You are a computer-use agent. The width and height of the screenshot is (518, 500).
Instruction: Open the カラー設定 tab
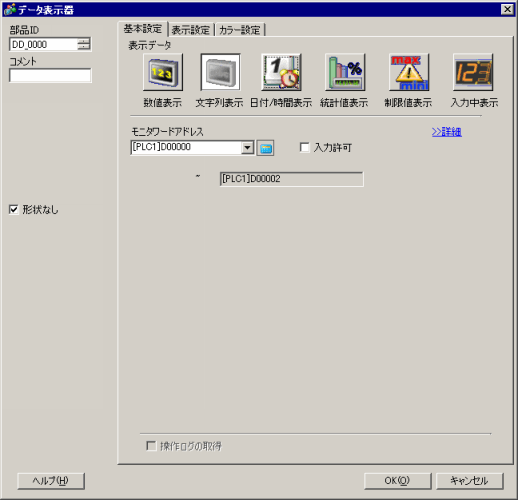[240, 30]
